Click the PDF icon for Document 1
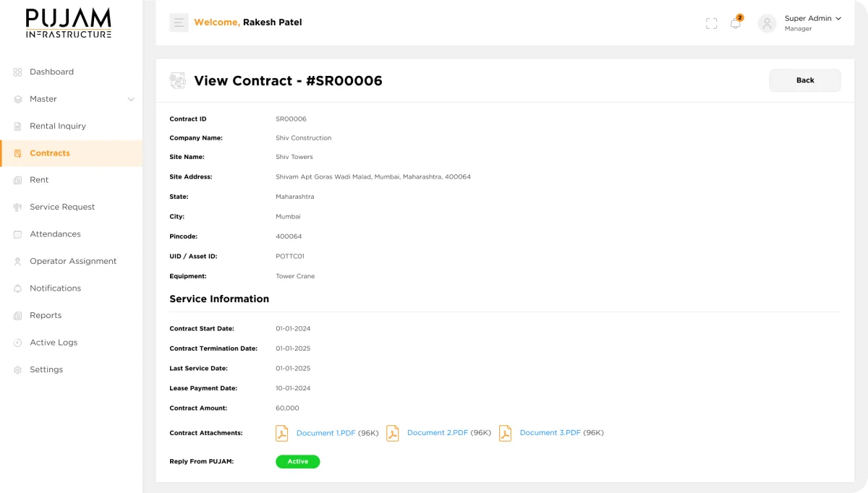 point(281,433)
